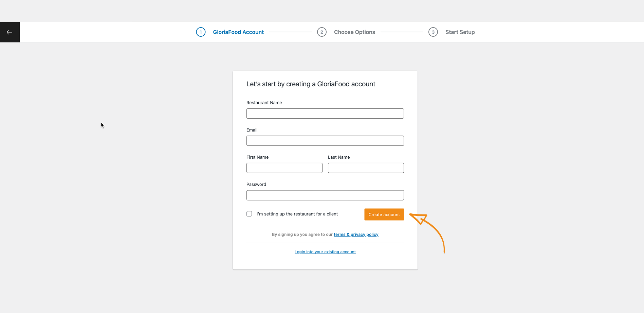Click into the Email input field
The image size is (644, 313).
coord(325,141)
